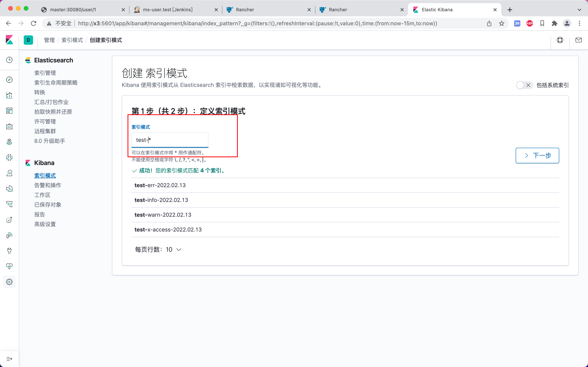Open the Kibana home logo

point(9,40)
